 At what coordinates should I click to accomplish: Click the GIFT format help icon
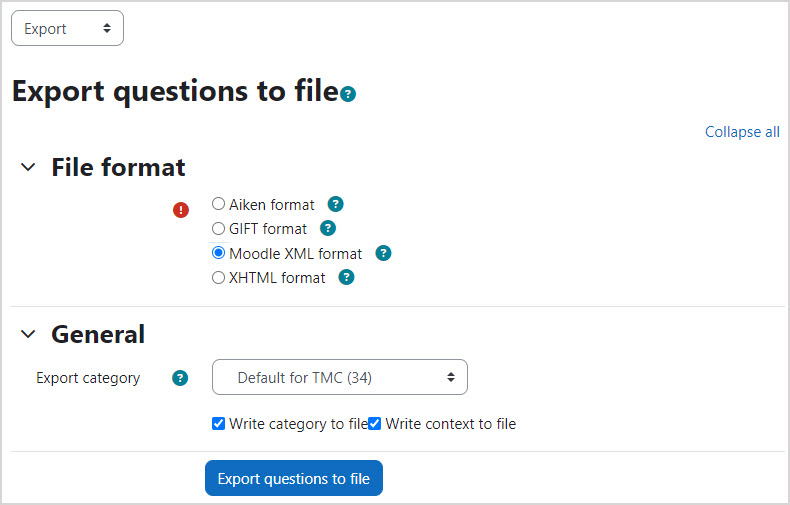[327, 228]
